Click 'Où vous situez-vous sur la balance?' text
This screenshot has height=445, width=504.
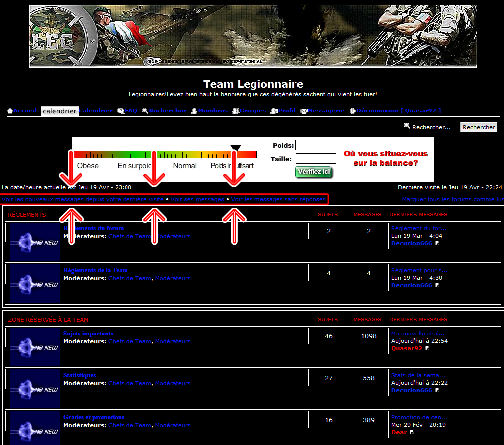tap(385, 158)
